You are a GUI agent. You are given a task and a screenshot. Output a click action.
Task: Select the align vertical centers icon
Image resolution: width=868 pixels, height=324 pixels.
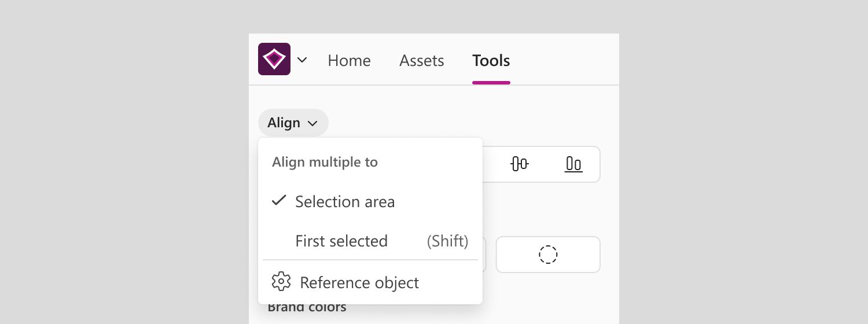point(520,164)
